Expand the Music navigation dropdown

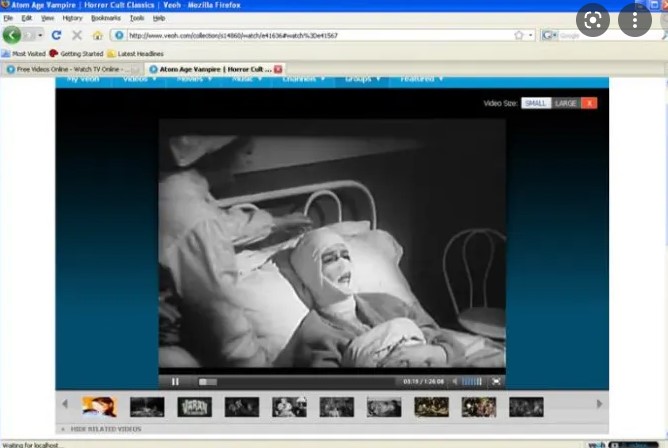[x=247, y=80]
